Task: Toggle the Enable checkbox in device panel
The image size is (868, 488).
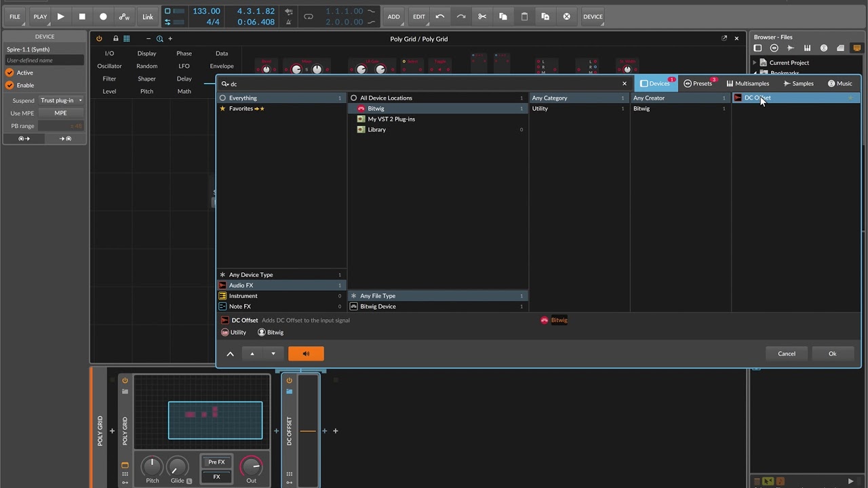Action: [x=9, y=85]
